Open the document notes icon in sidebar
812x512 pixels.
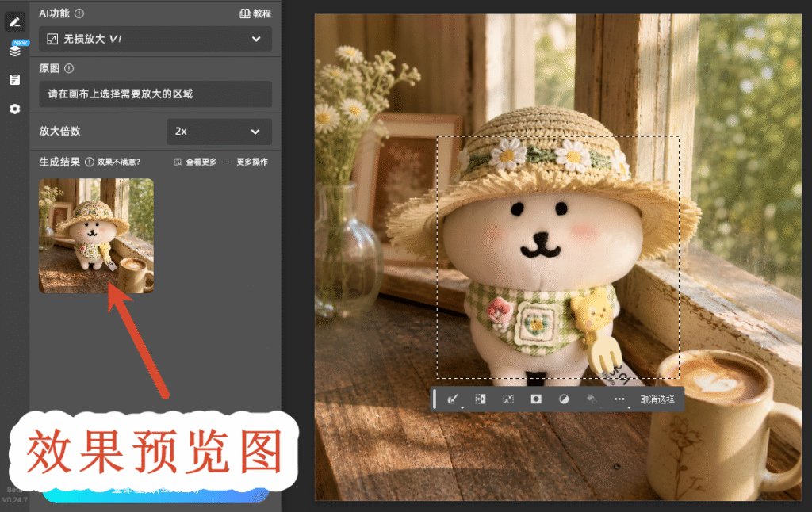tap(14, 79)
